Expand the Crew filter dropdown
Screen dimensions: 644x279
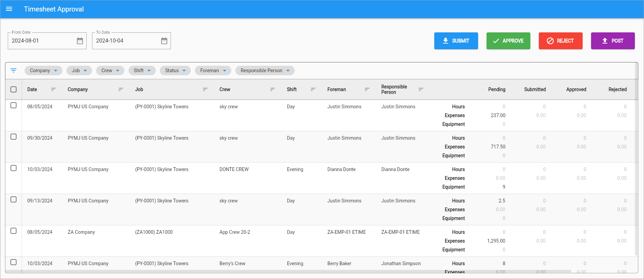(110, 71)
